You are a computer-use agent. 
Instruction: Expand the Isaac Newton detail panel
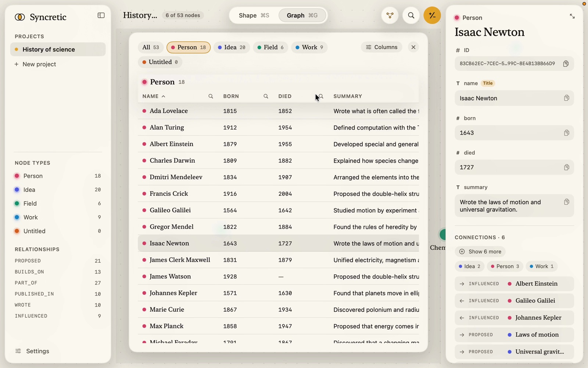coord(572,16)
